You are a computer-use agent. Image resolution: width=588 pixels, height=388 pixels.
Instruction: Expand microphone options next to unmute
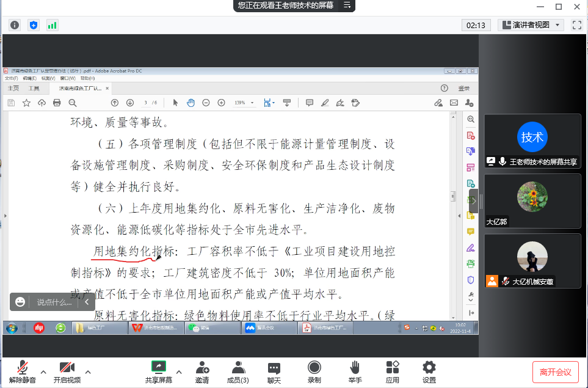point(43,372)
